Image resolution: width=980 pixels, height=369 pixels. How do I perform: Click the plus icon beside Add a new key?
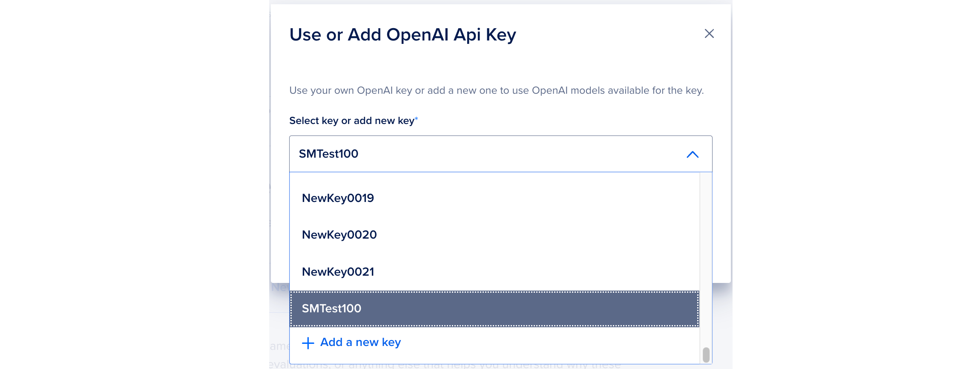point(308,342)
